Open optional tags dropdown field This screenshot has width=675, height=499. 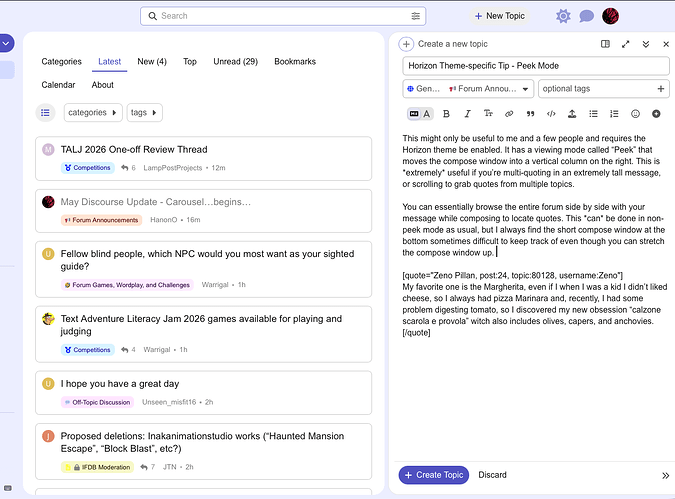click(604, 89)
